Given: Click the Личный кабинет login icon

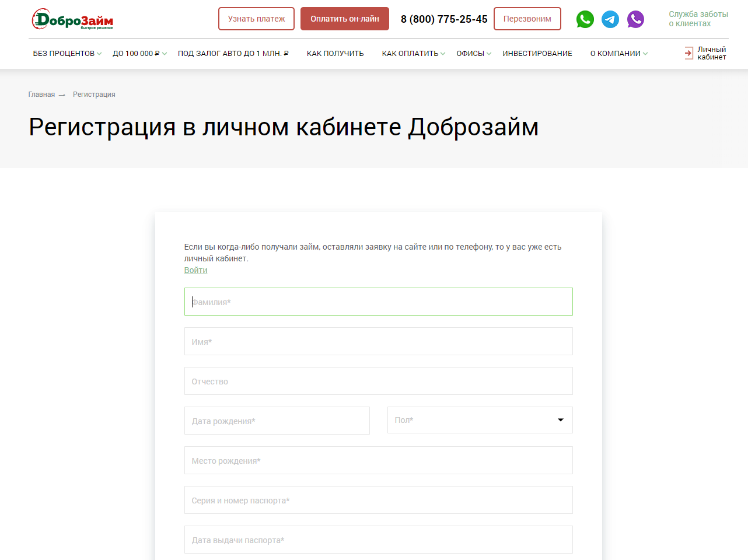Looking at the screenshot, I should [688, 53].
